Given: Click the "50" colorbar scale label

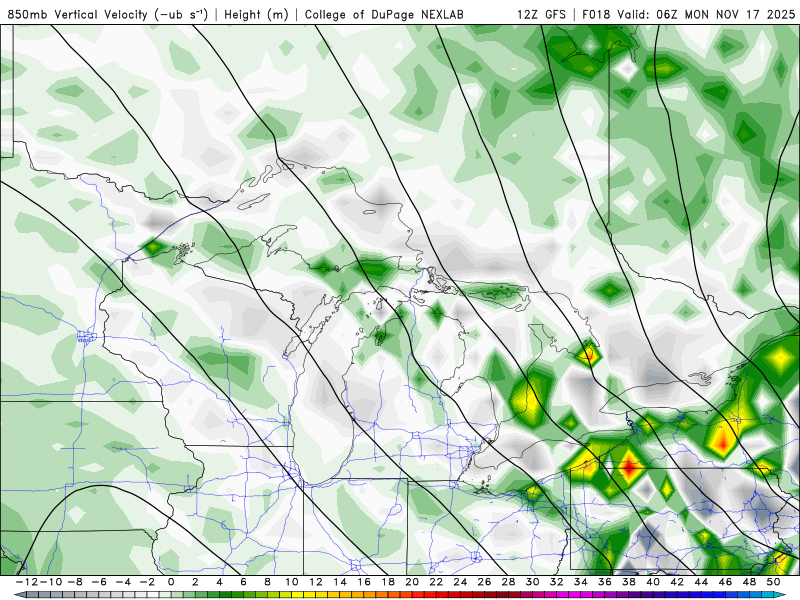Looking at the screenshot, I should (x=773, y=582).
